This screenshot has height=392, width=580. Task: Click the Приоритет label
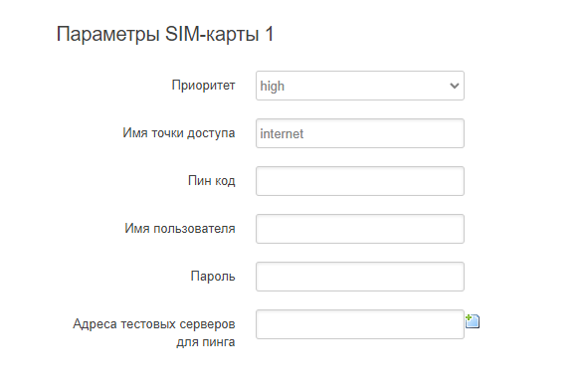point(203,86)
